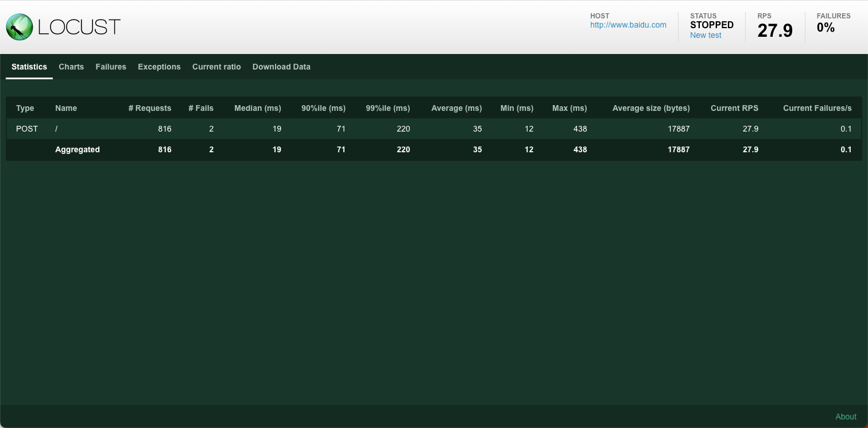Click median 19 in Aggregated row
868x428 pixels.
tap(277, 149)
